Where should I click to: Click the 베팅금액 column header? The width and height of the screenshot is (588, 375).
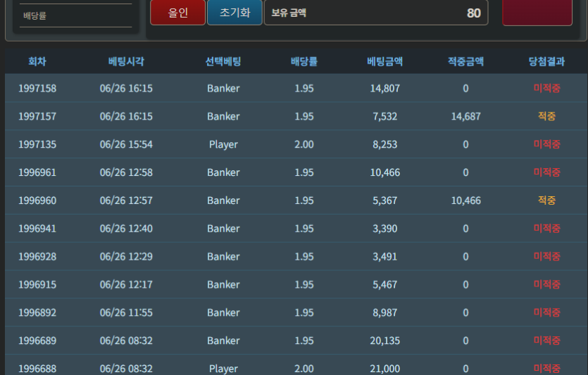coord(384,61)
